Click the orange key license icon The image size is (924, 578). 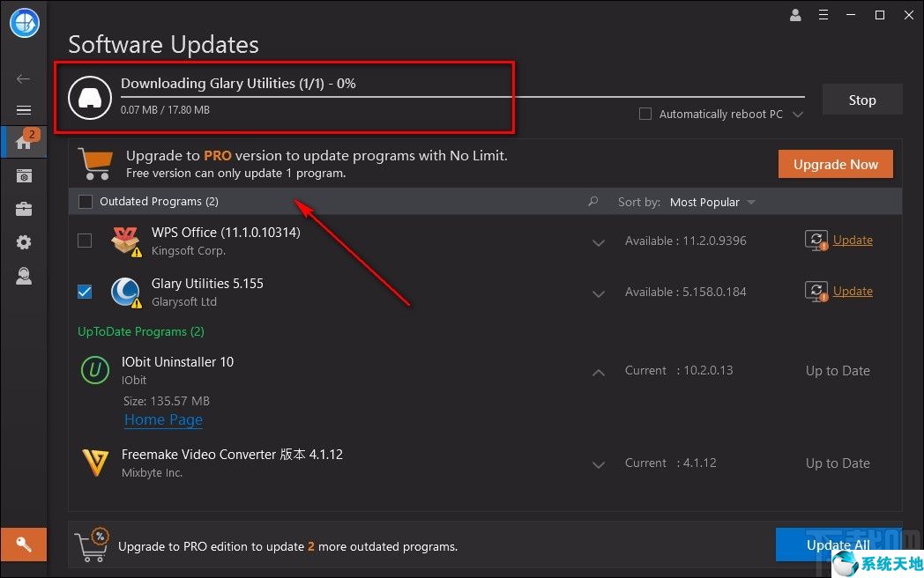(x=24, y=545)
